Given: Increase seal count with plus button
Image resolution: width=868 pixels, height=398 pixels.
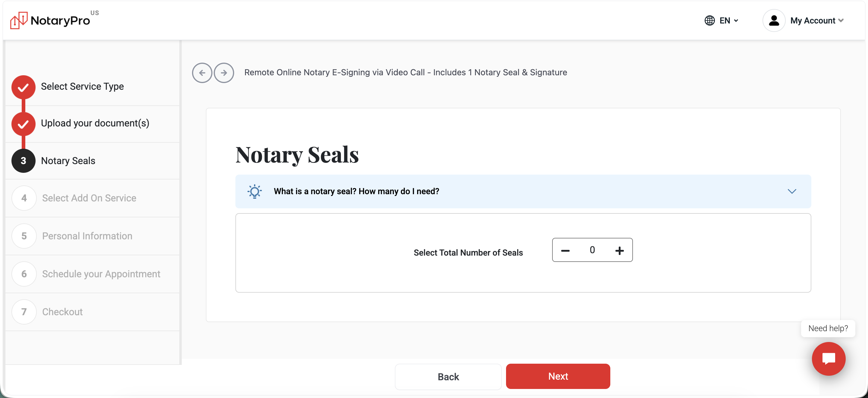Looking at the screenshot, I should coord(619,250).
